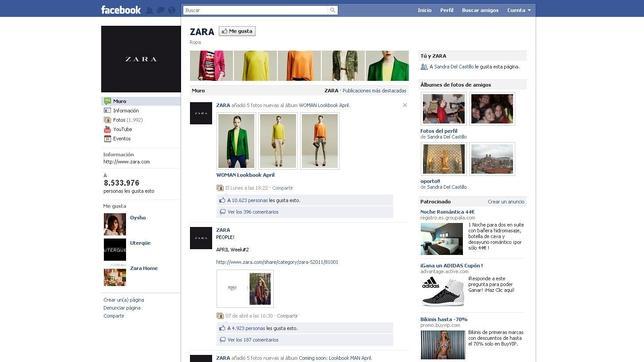Click Crear un anuncio link
The height and width of the screenshot is (362, 644).
tap(506, 202)
